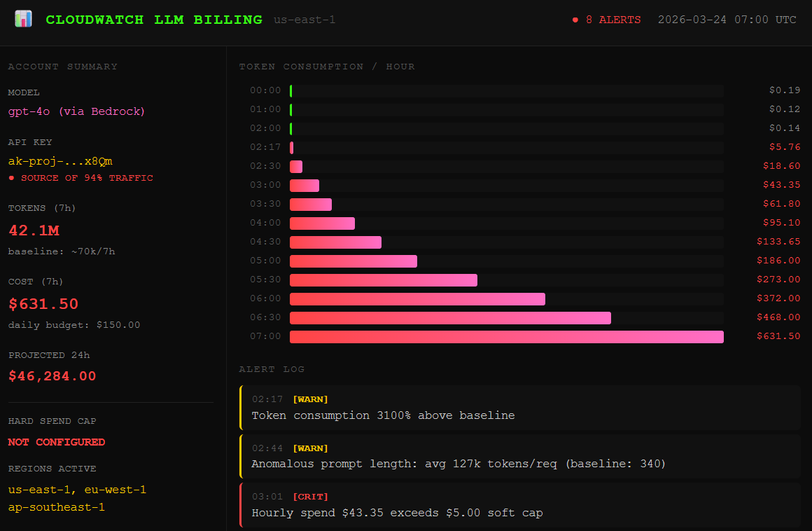Click the $0.14 cost label
Viewport: 812px width, 531px height.
785,128
